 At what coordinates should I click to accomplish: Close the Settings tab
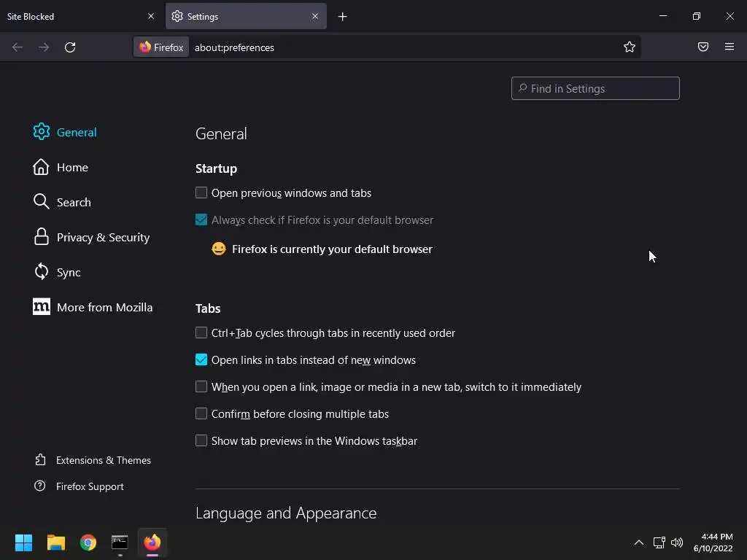pos(315,16)
